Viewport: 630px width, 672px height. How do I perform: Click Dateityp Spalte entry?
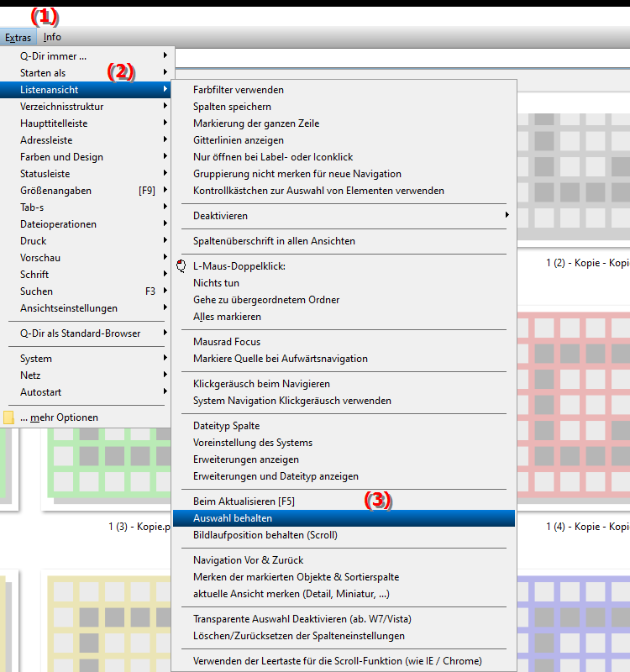[x=344, y=426]
